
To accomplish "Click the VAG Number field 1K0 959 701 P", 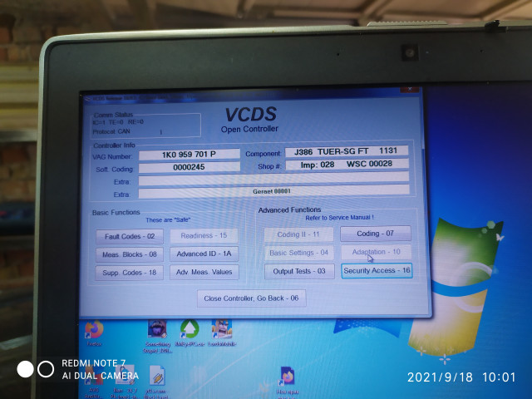I will point(189,155).
